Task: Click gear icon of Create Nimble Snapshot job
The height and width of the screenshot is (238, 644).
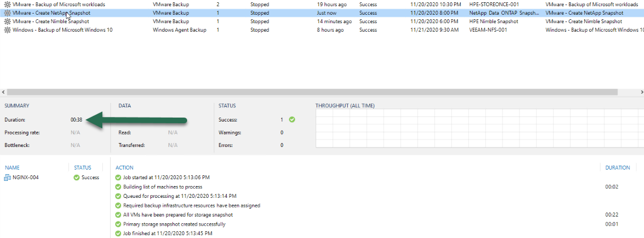Action: tap(7, 21)
